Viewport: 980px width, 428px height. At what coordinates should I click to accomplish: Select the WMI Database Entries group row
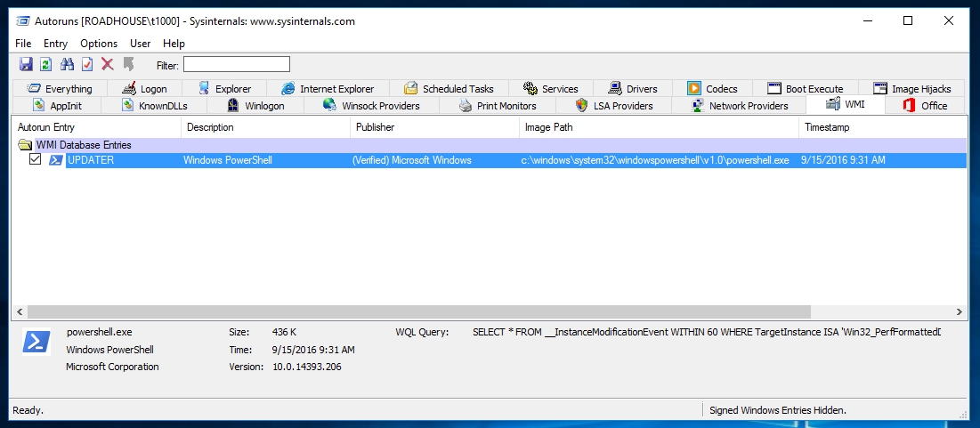(83, 144)
